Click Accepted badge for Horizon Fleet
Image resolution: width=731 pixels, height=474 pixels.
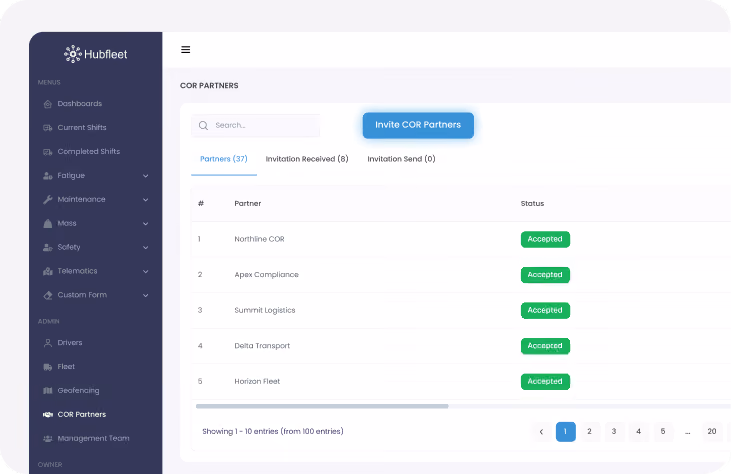point(545,381)
